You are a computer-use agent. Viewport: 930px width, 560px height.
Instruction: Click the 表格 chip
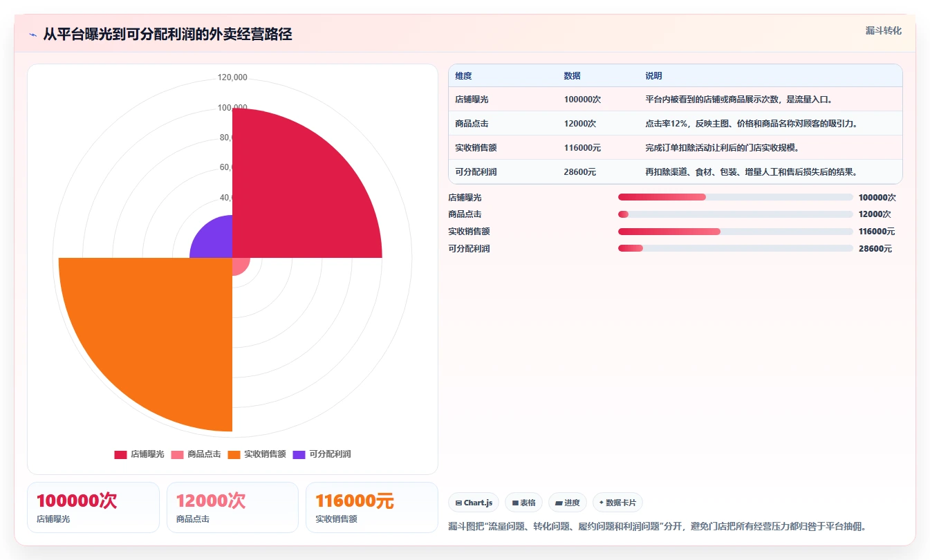pos(523,503)
